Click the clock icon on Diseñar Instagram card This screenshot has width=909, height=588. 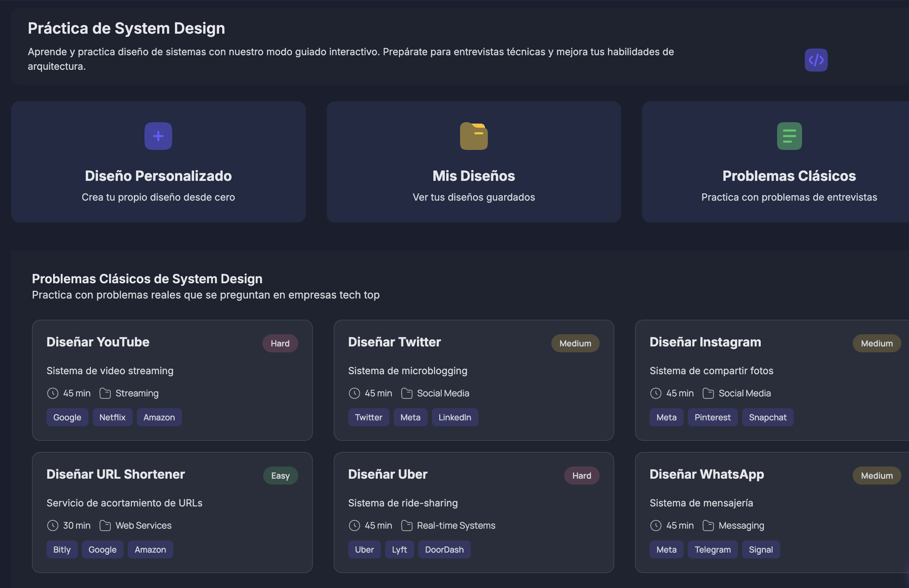656,393
